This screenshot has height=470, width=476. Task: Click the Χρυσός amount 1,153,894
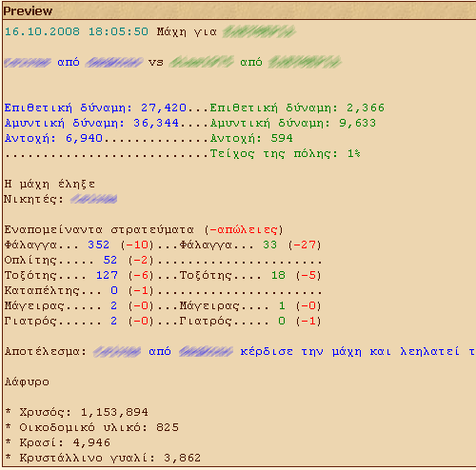(114, 412)
